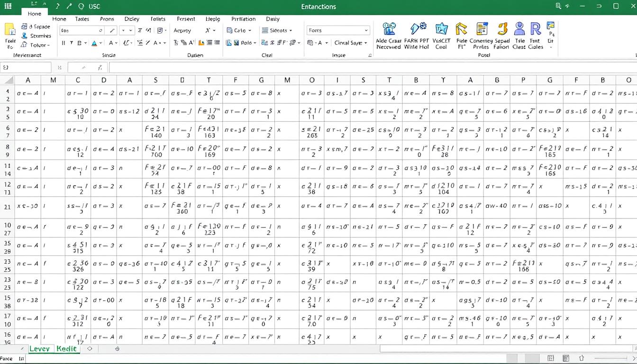Toggle the 'II' format button
Viewport: 637px width, 364px height.
tap(64, 43)
